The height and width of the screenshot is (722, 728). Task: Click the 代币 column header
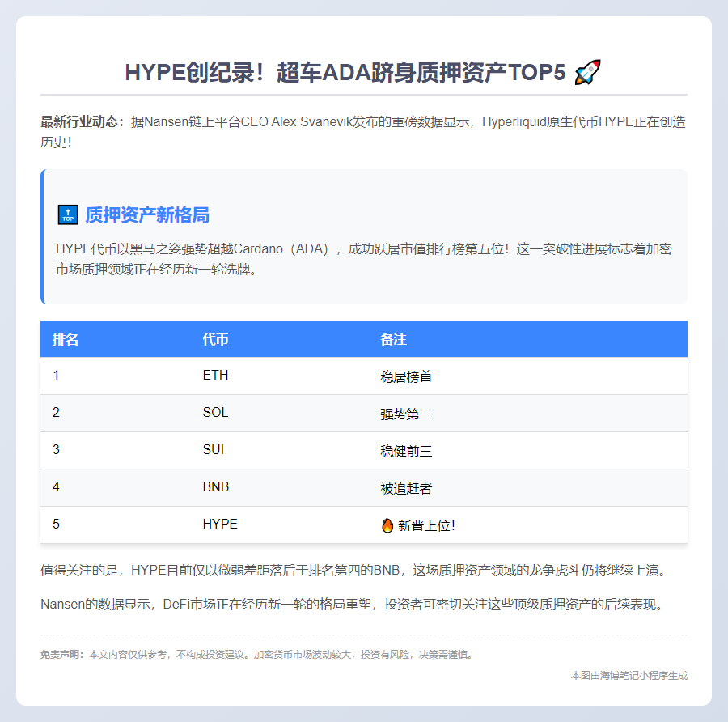point(215,339)
